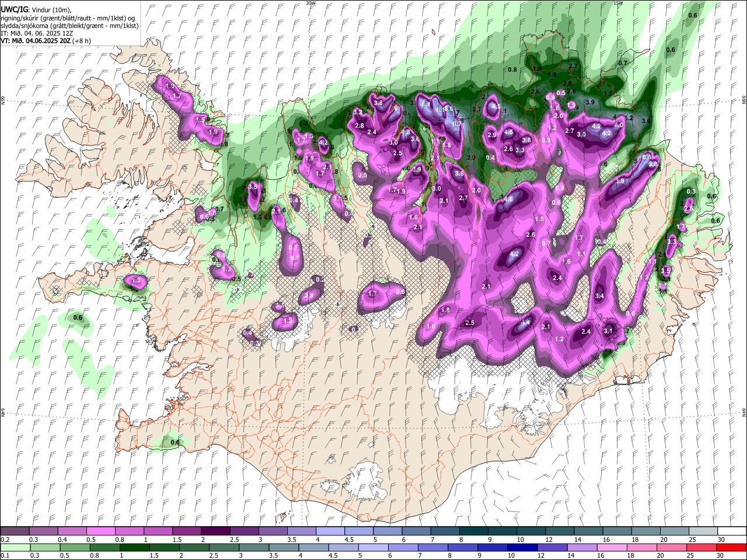747x560 pixels.
Task: Select the light pink swatch between lower 16 and 18
Action: [x=612, y=547]
